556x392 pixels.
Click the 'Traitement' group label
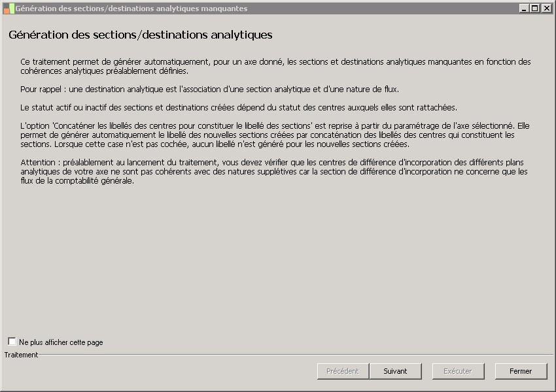pyautogui.click(x=21, y=355)
